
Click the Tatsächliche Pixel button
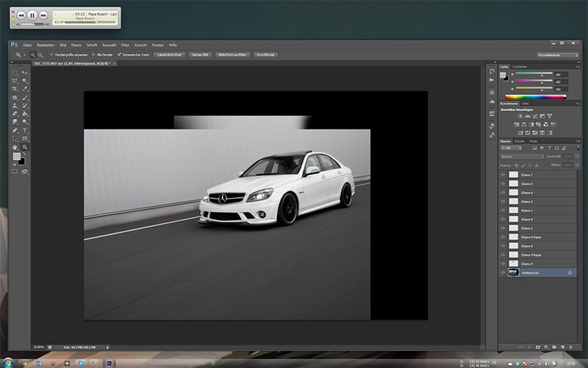click(x=169, y=54)
